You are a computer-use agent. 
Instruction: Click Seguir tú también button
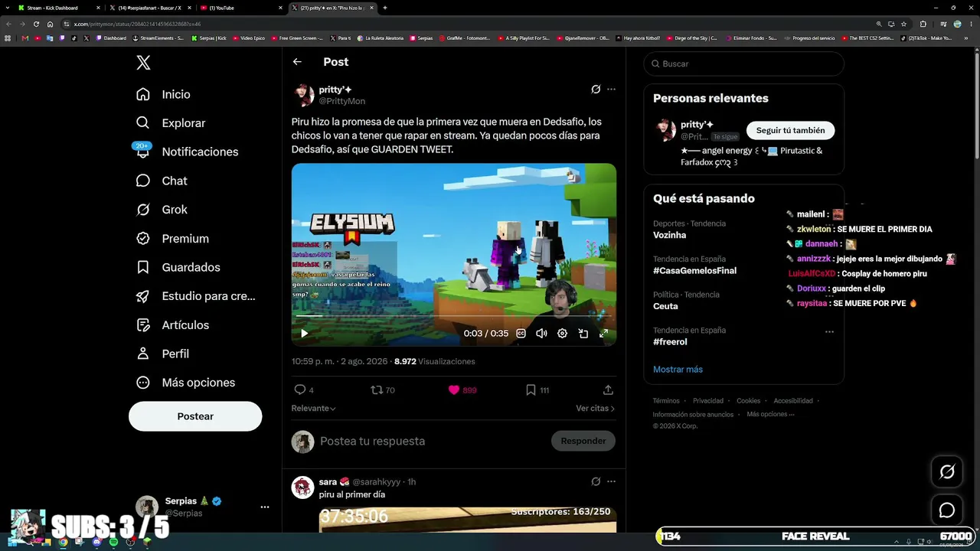(x=791, y=130)
